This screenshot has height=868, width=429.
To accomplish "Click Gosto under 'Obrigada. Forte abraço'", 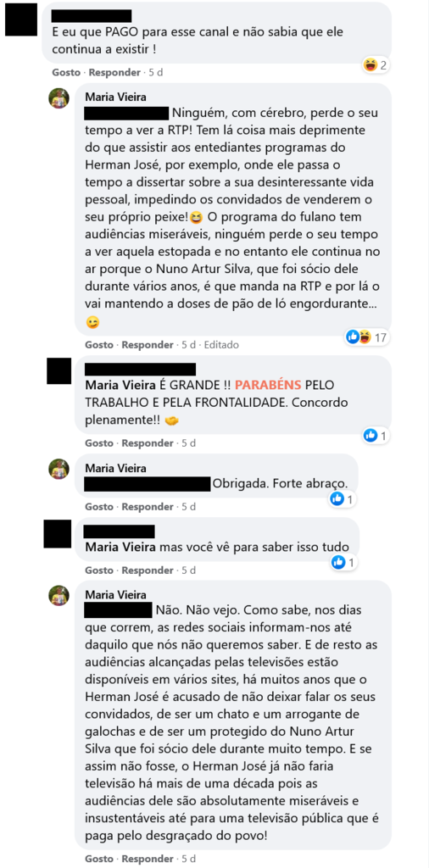I will (98, 507).
